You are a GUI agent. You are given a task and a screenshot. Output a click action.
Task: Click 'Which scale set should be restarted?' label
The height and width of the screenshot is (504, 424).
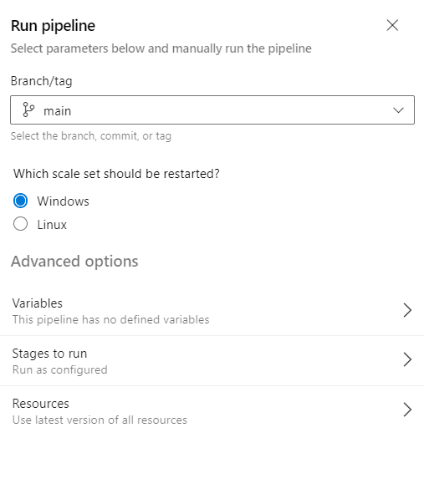(116, 174)
